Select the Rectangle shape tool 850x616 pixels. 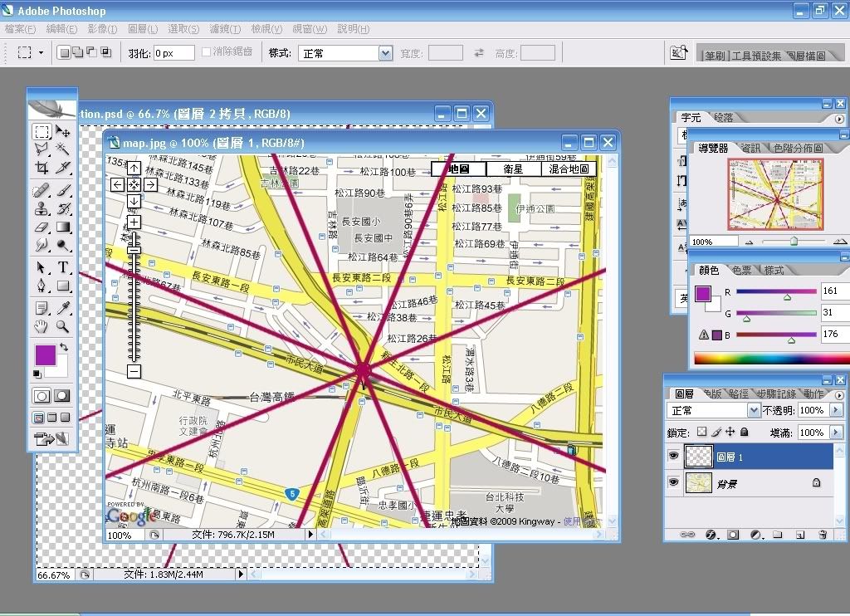(63, 286)
